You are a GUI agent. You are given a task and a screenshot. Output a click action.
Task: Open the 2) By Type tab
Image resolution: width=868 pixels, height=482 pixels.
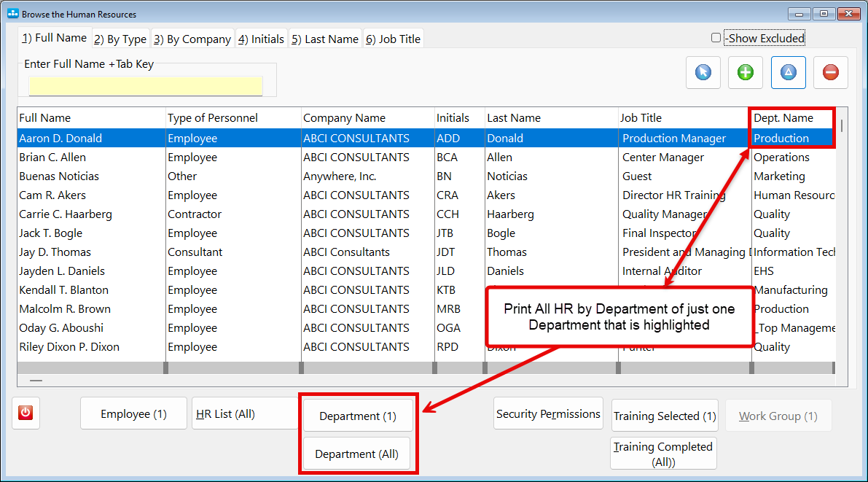point(120,39)
